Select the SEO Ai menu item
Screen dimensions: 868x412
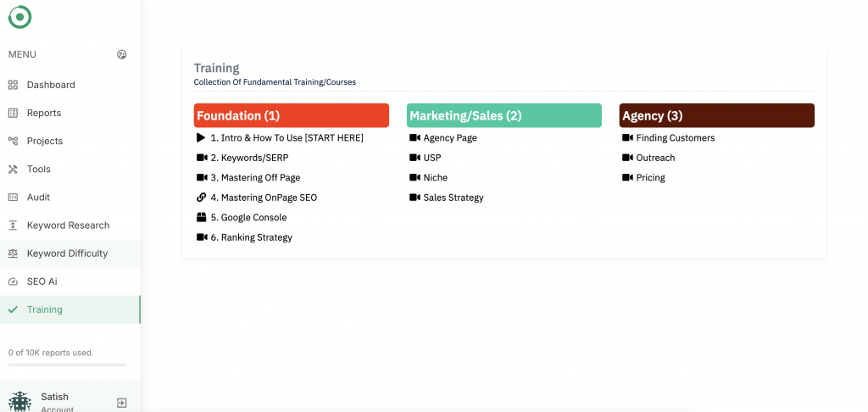(x=70, y=281)
